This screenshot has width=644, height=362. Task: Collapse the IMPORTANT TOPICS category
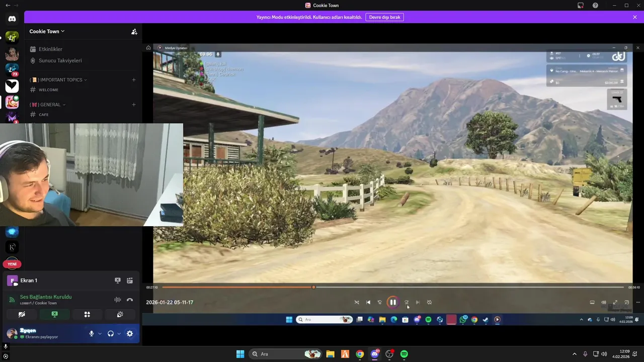(x=58, y=79)
